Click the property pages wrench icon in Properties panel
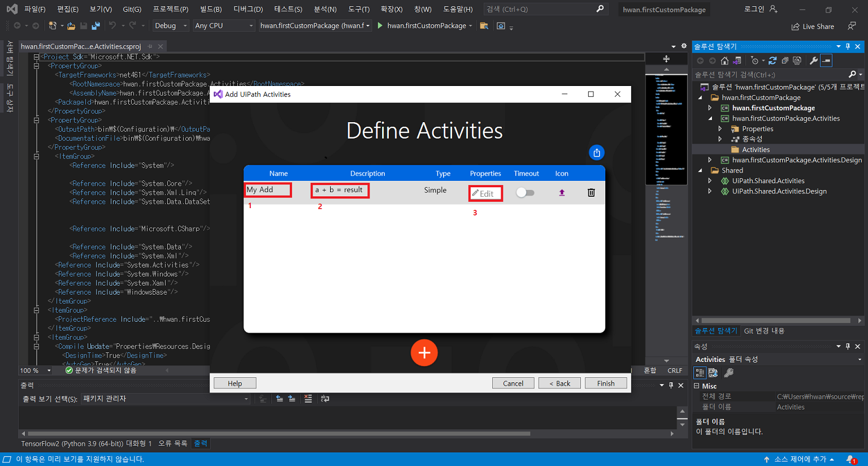Image resolution: width=868 pixels, height=466 pixels. (729, 373)
